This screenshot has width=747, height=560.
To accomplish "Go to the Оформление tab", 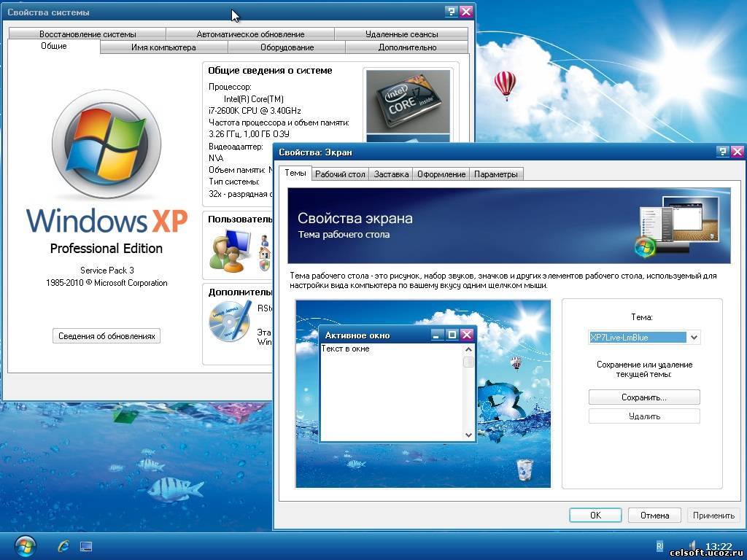I will (441, 174).
